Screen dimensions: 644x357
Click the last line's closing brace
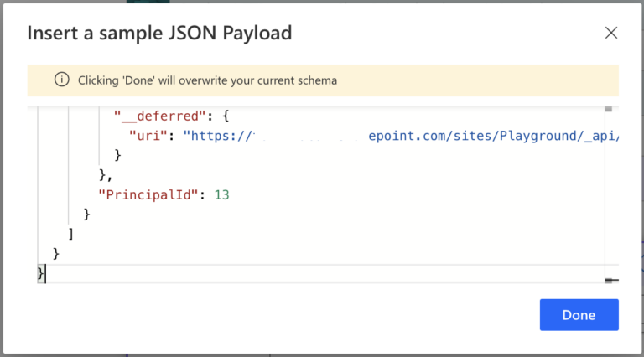click(40, 273)
